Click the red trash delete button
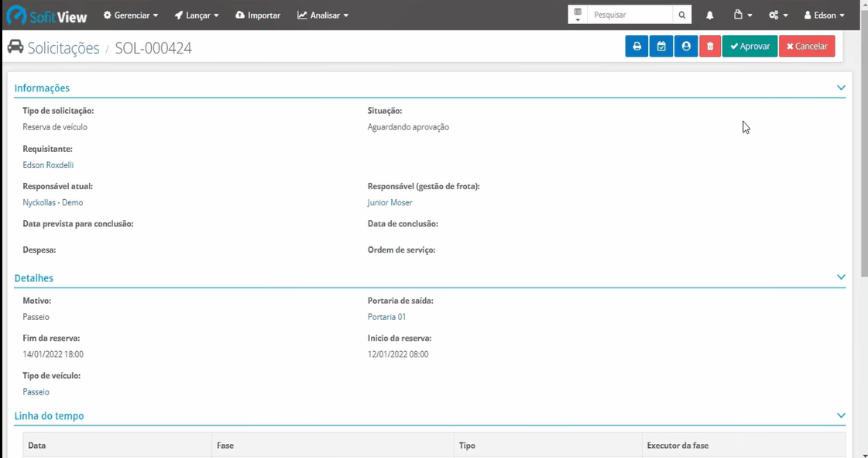Viewport: 868px width, 458px height. (710, 46)
